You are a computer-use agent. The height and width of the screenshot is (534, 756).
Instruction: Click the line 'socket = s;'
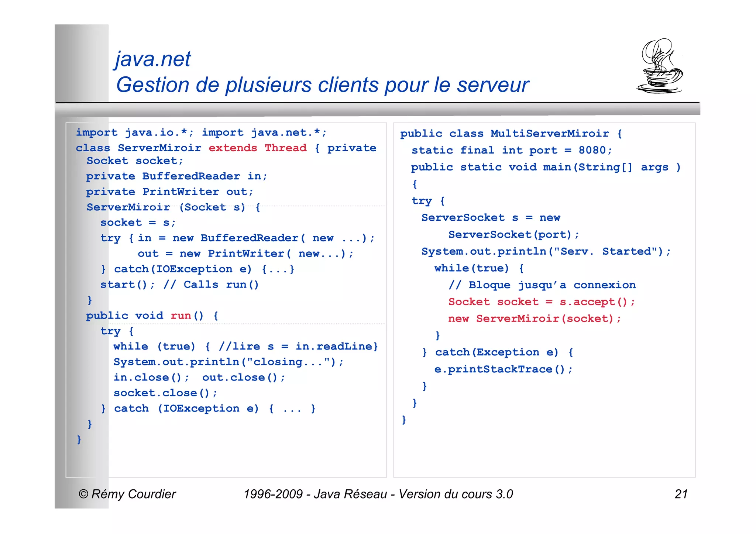click(x=138, y=223)
